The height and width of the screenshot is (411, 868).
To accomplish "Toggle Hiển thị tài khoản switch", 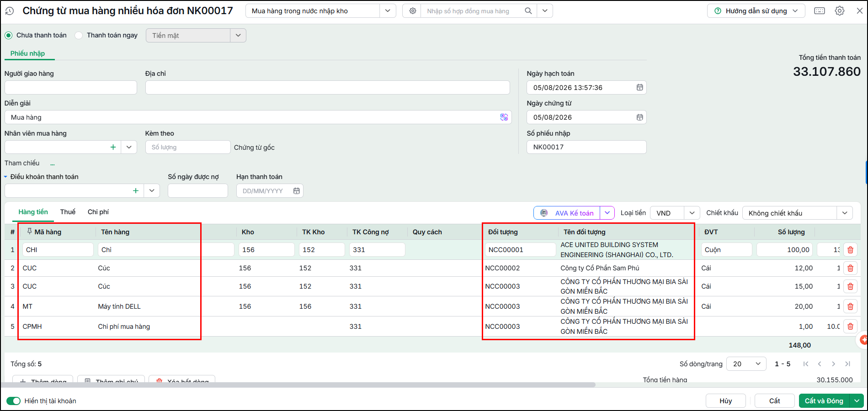I will [14, 401].
